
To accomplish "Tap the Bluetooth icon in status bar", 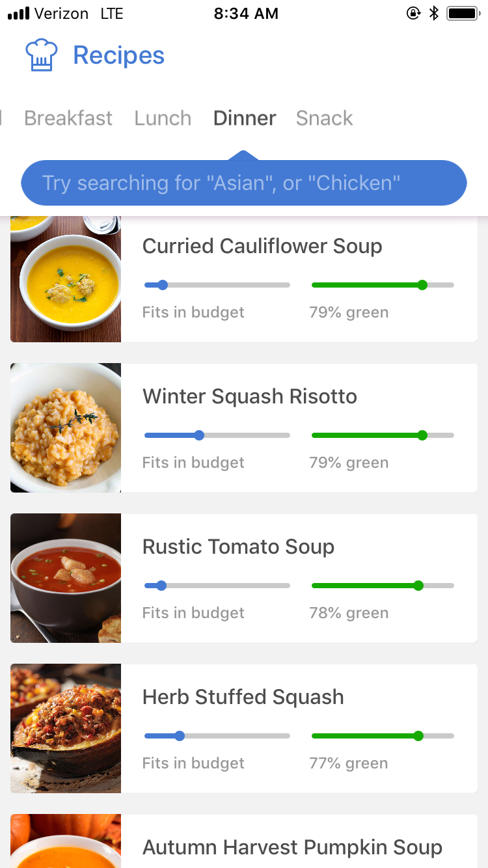I will [x=434, y=13].
